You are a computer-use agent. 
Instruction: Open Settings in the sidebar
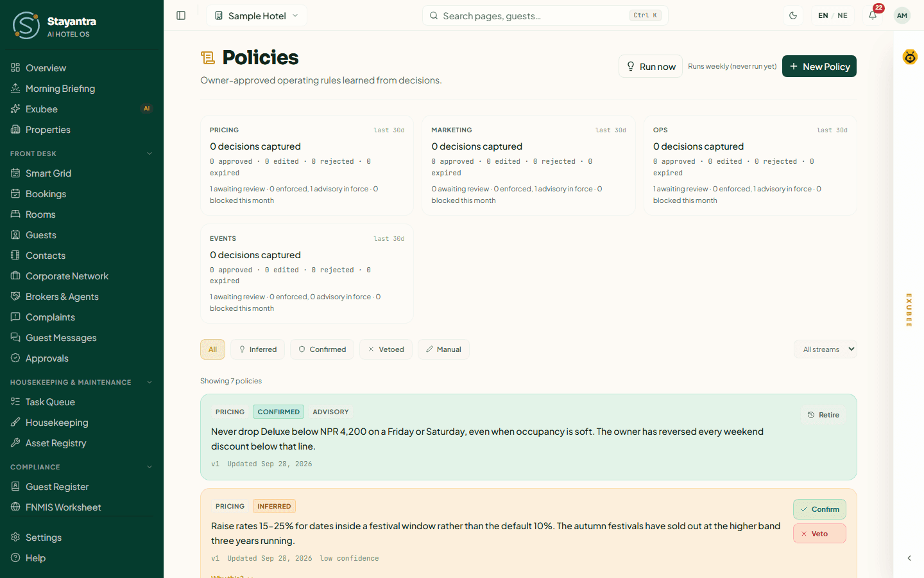click(x=81, y=538)
